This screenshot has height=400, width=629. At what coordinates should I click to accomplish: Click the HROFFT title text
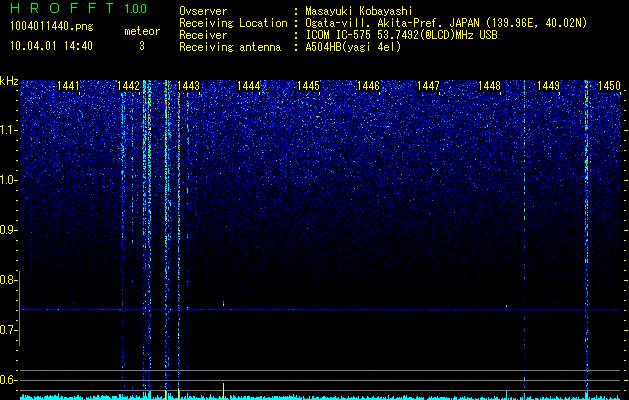[x=63, y=8]
